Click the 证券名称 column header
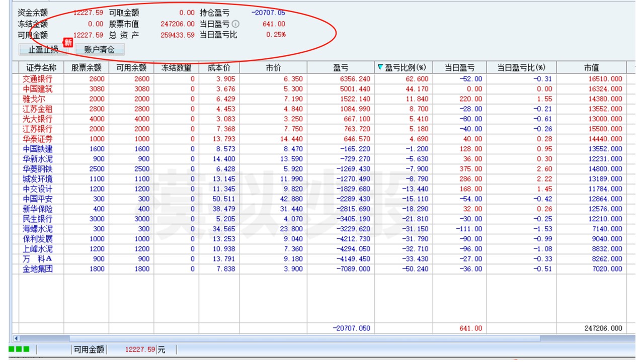Viewport: 644px width, 362px height. [x=41, y=68]
